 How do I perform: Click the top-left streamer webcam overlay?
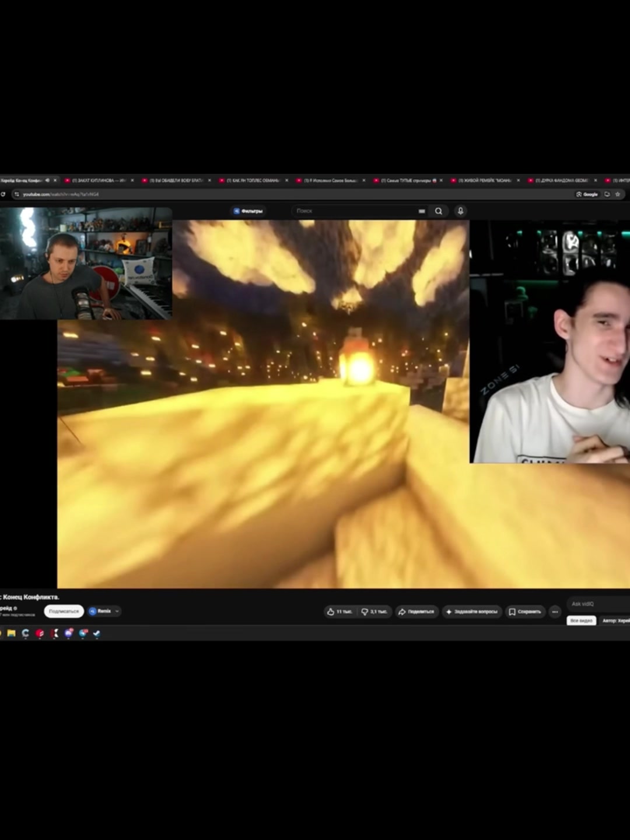(86, 263)
